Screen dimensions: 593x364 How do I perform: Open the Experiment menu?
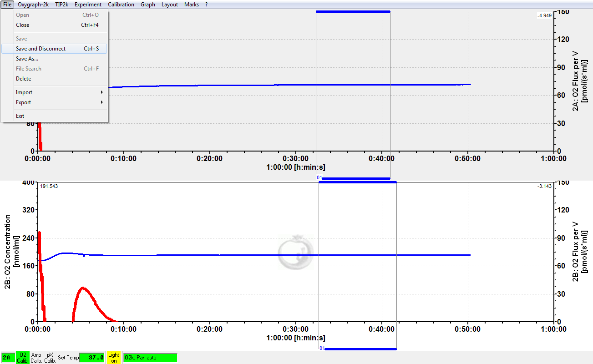click(x=88, y=5)
